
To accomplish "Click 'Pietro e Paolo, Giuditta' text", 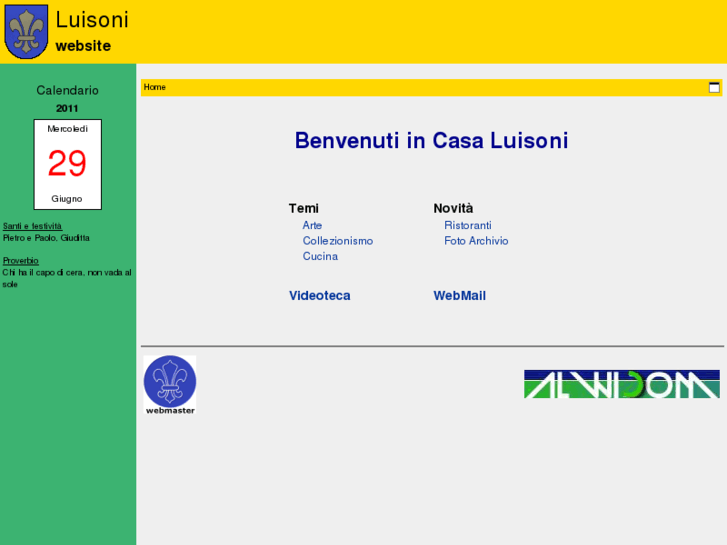I will [46, 238].
